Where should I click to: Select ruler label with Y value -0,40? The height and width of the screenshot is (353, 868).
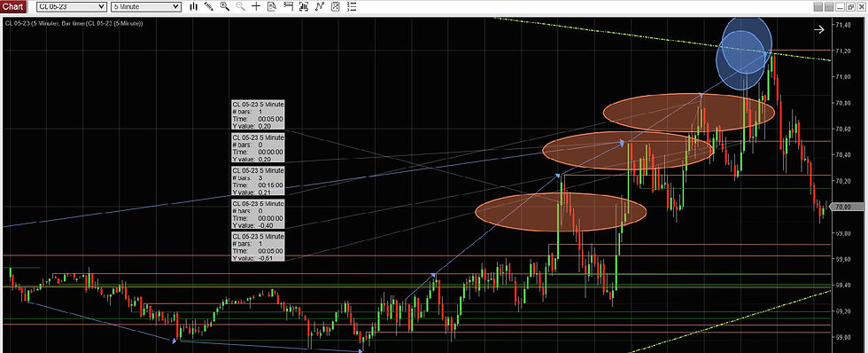(x=258, y=214)
